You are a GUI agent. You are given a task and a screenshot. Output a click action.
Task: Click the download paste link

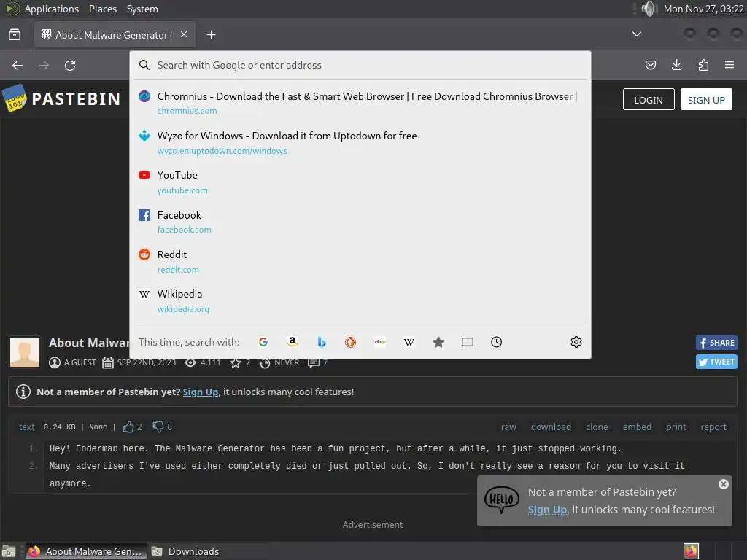[x=551, y=427]
